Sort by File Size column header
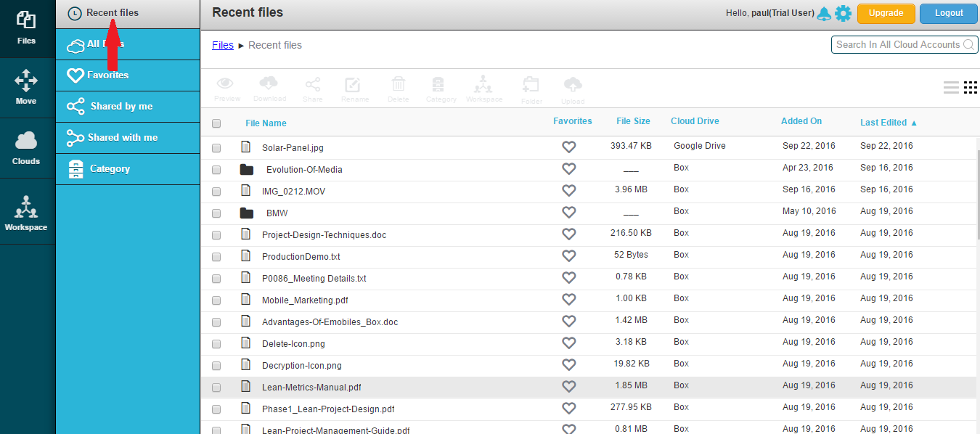980x434 pixels. click(x=633, y=121)
